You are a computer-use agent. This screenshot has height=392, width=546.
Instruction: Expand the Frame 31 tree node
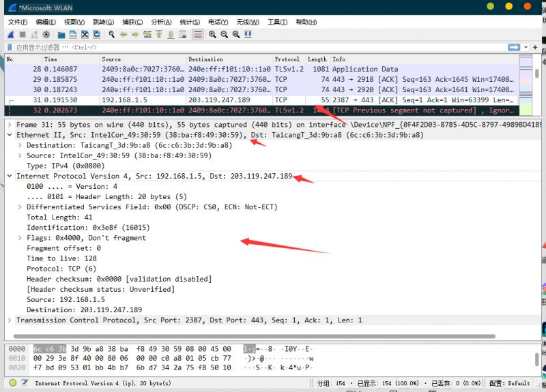point(10,125)
